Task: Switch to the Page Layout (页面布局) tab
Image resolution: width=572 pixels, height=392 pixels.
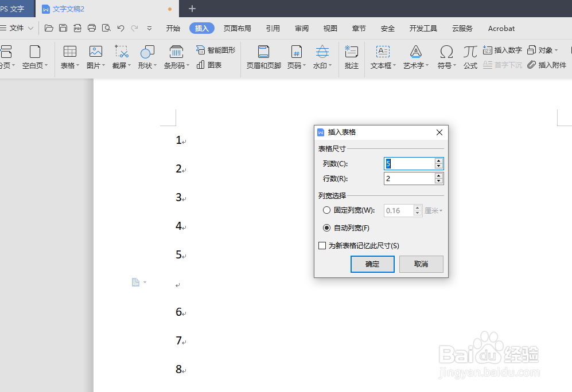Action: pos(237,29)
